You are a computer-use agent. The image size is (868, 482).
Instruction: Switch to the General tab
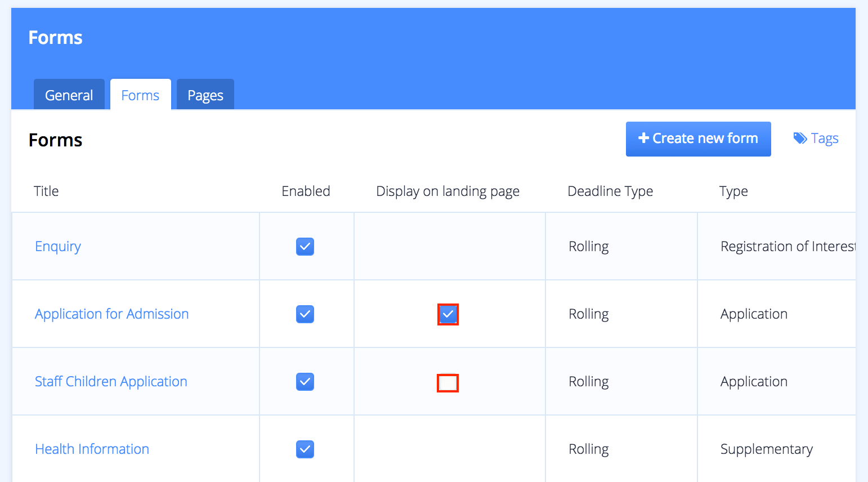pyautogui.click(x=69, y=95)
